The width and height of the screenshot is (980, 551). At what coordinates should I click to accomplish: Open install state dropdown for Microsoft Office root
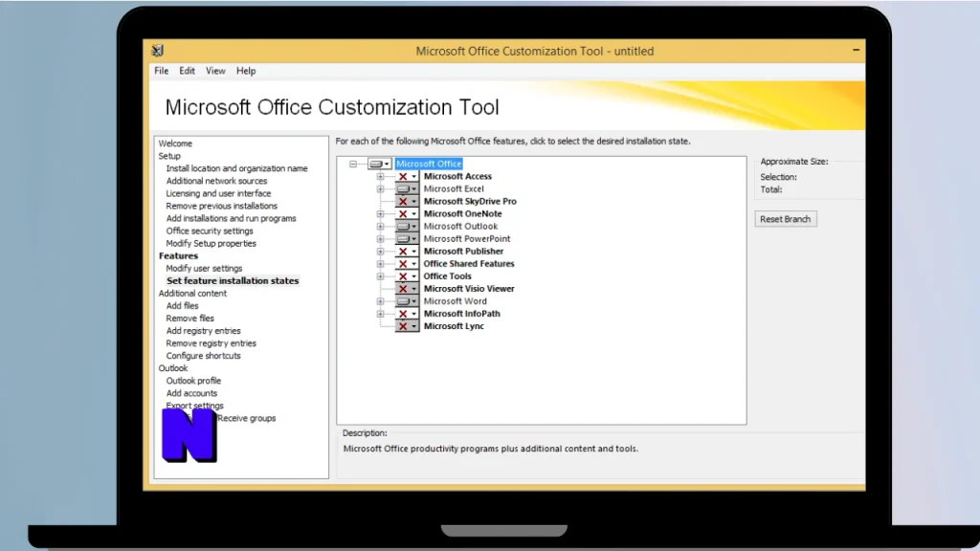379,164
